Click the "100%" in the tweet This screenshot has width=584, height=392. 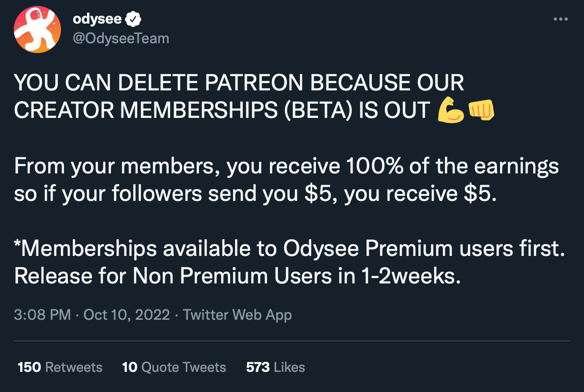click(375, 166)
